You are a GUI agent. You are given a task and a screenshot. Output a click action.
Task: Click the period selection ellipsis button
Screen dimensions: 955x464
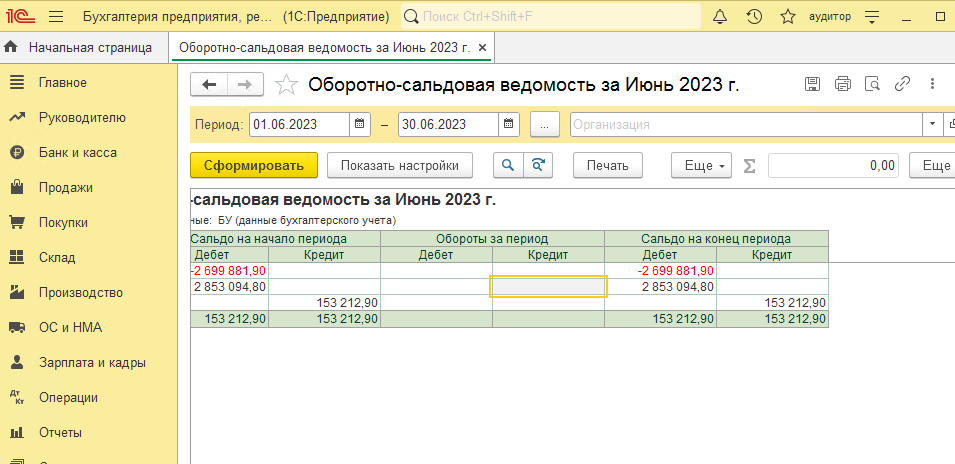coord(545,125)
